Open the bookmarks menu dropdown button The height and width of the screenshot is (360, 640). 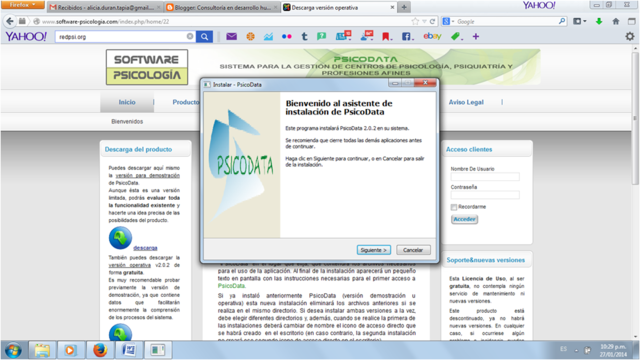(x=580, y=21)
